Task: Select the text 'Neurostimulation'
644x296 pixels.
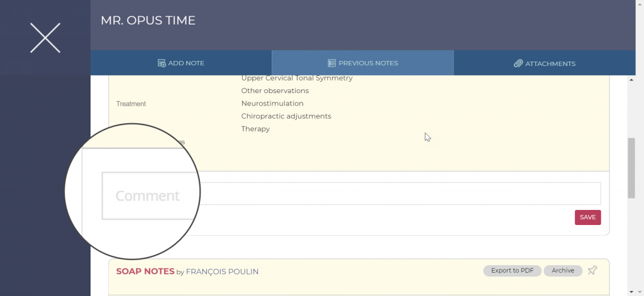Action: pyautogui.click(x=272, y=104)
